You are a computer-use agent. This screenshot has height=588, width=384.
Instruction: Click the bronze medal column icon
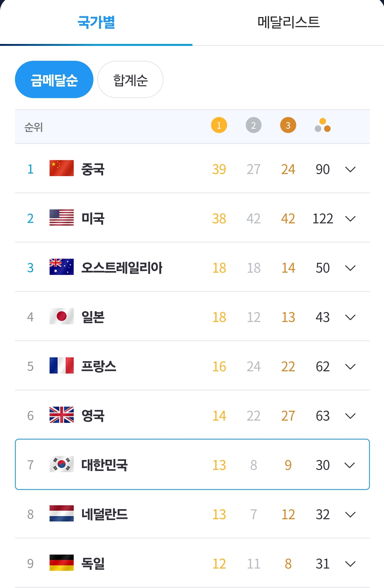[x=288, y=125]
